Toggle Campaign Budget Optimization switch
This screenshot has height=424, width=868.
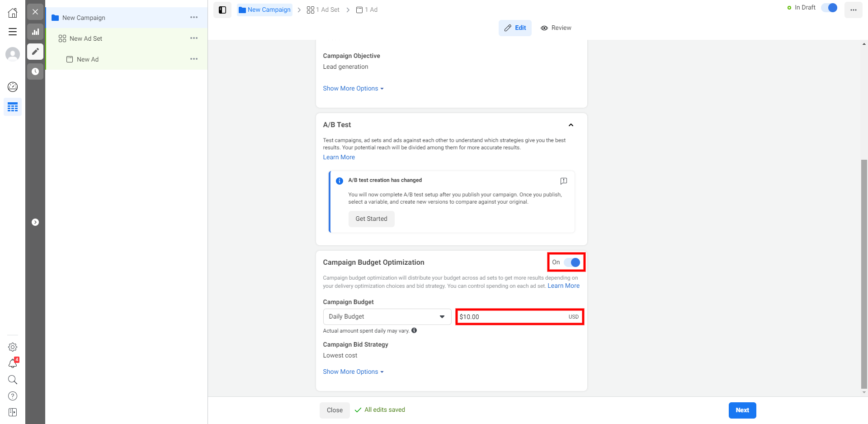coord(572,262)
